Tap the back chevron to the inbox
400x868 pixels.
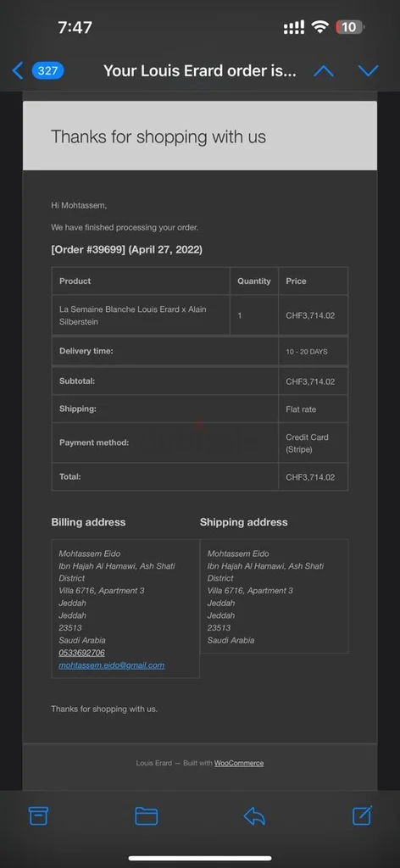pos(18,71)
